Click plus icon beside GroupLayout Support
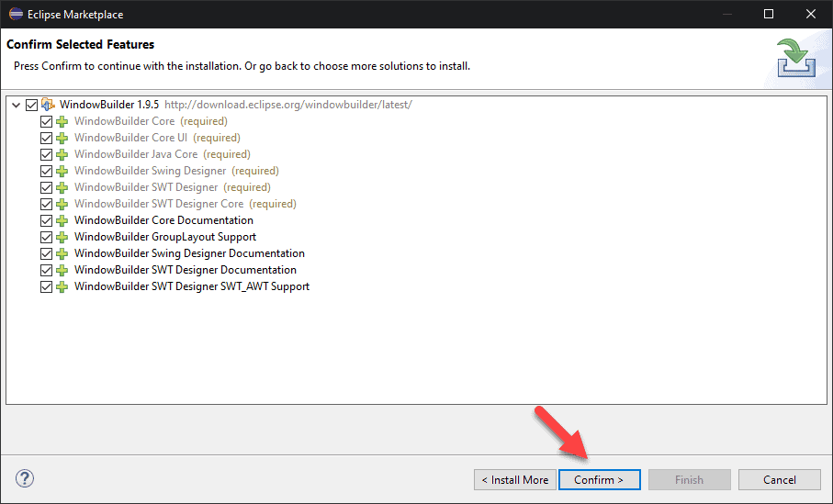 62,237
